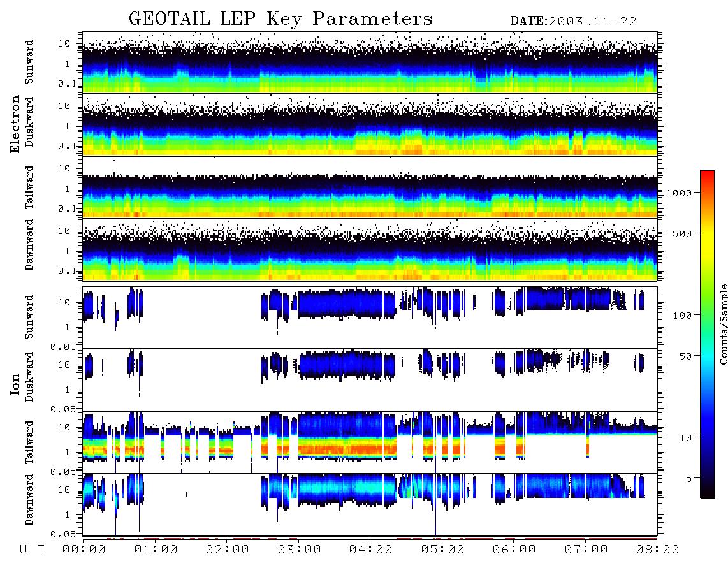Screen dimensions: 728x561
Task: Select the 03:00 time tick label
Action: click(x=300, y=550)
